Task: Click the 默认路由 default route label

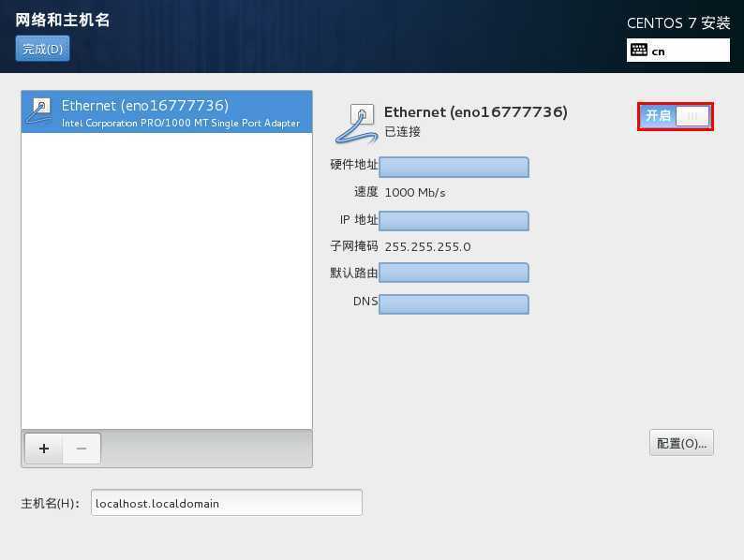Action: 354,273
